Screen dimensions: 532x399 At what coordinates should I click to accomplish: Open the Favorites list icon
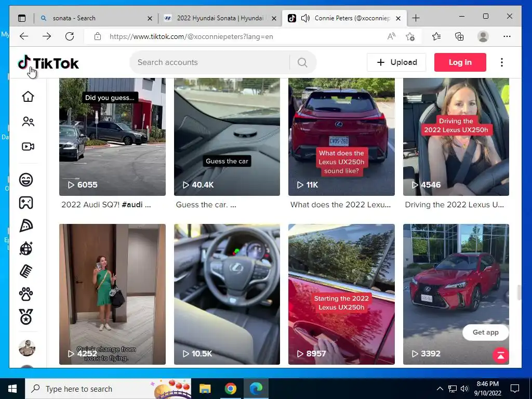coord(436,36)
